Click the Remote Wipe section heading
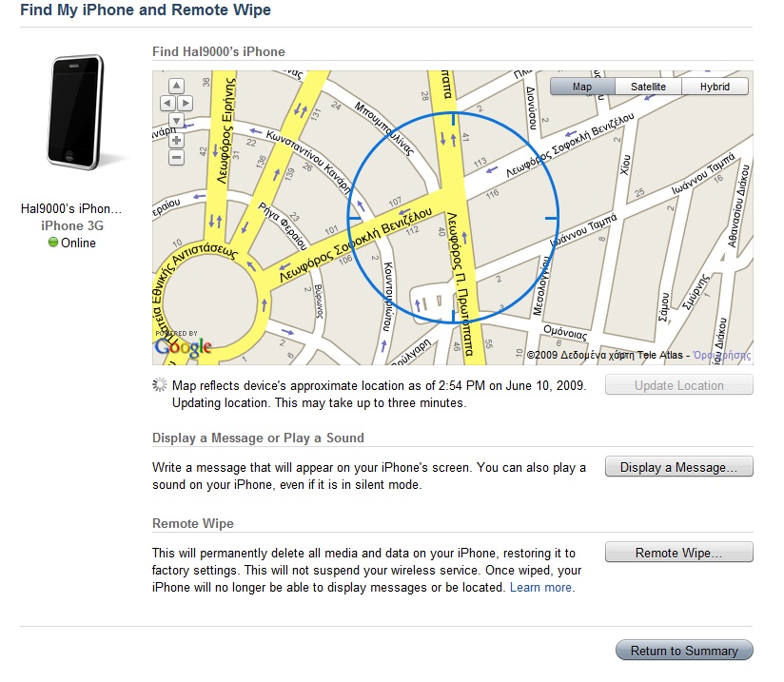 [193, 523]
